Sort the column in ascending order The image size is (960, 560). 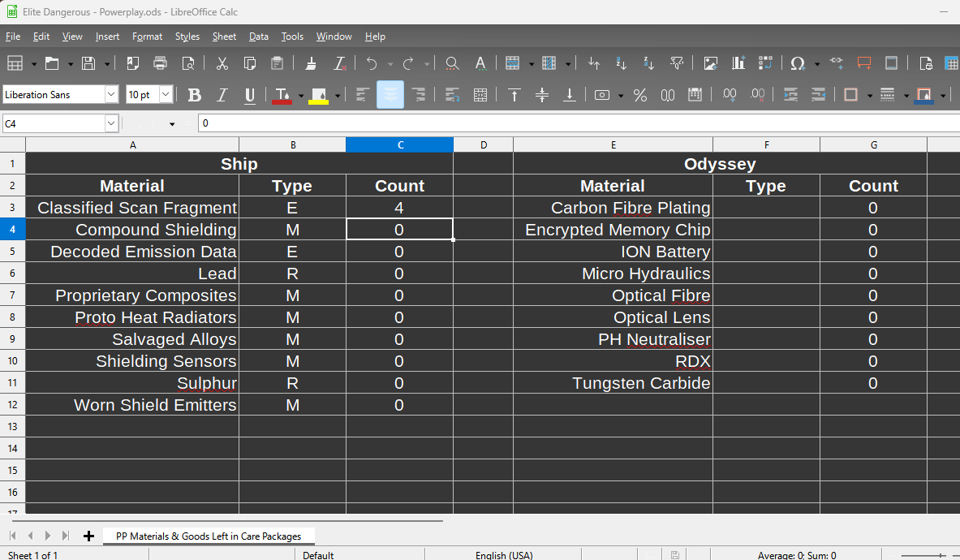(x=622, y=63)
